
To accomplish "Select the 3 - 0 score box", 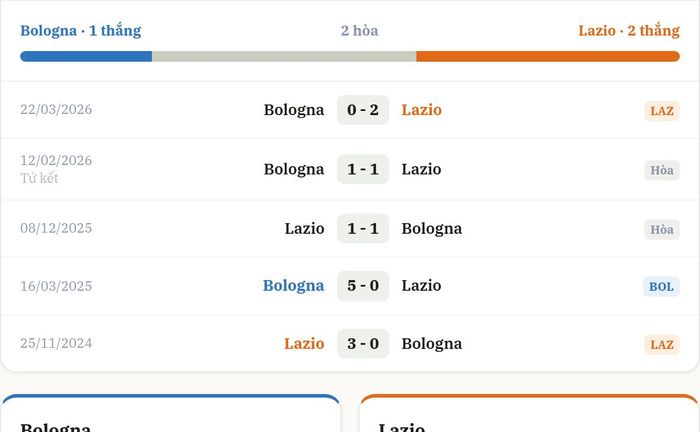I will (363, 344).
